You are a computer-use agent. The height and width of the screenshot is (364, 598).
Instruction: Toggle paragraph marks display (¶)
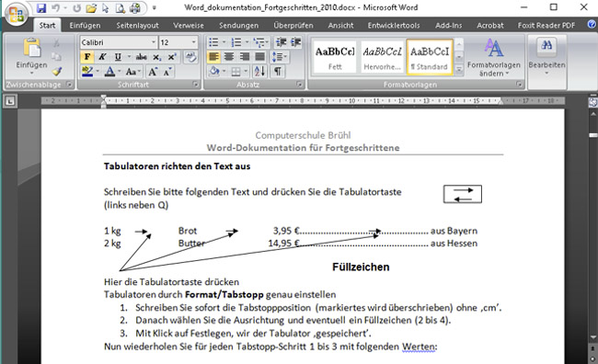(x=278, y=72)
